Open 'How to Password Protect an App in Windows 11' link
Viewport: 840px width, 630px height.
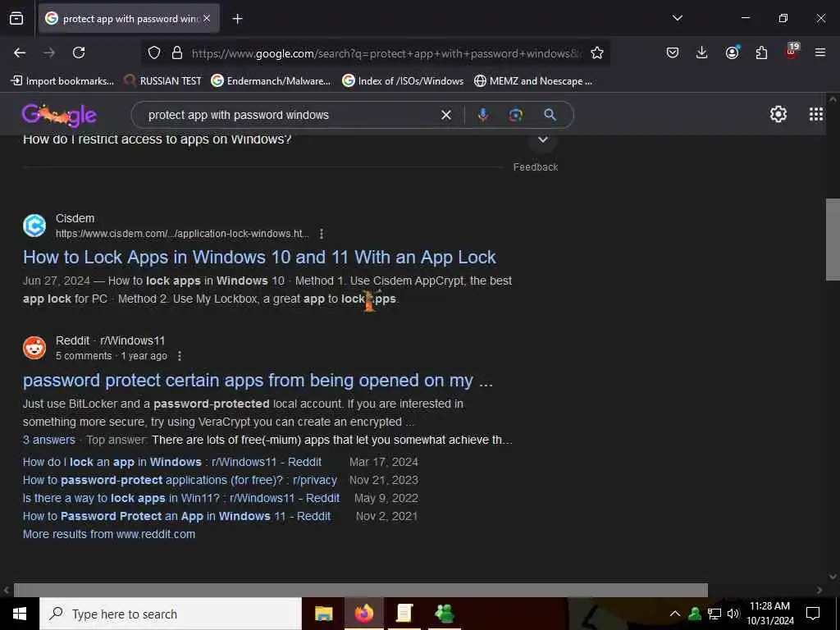point(177,517)
